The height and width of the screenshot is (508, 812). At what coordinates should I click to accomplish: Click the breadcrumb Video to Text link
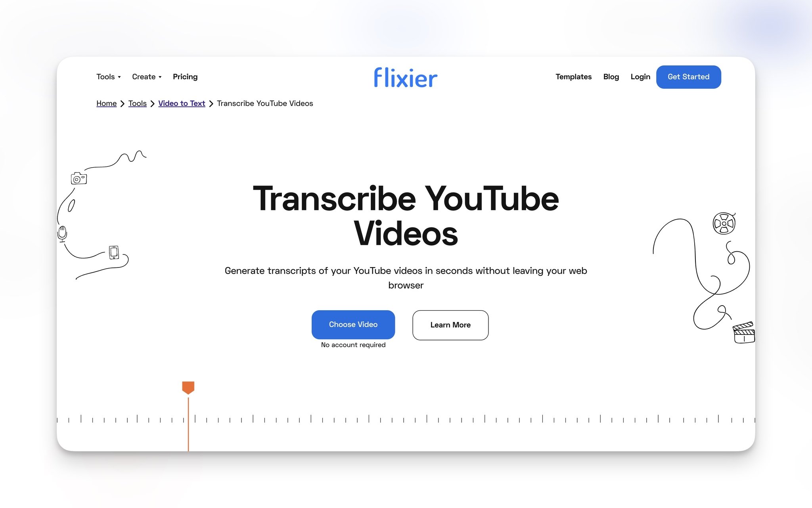[182, 103]
